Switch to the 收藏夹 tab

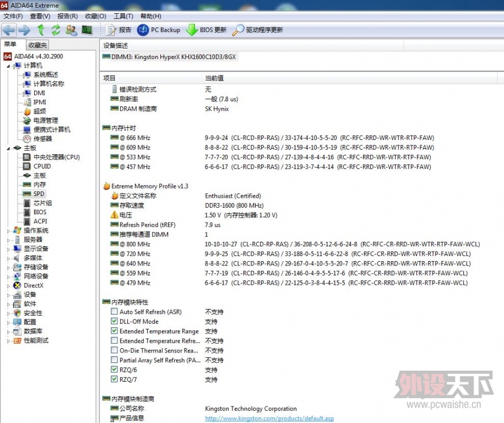click(37, 45)
